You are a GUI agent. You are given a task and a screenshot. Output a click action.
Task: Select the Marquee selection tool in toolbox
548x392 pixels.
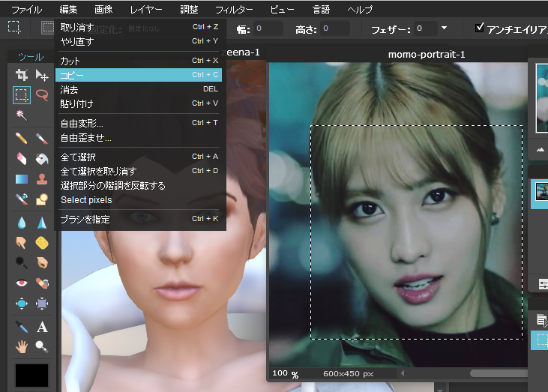tap(22, 95)
